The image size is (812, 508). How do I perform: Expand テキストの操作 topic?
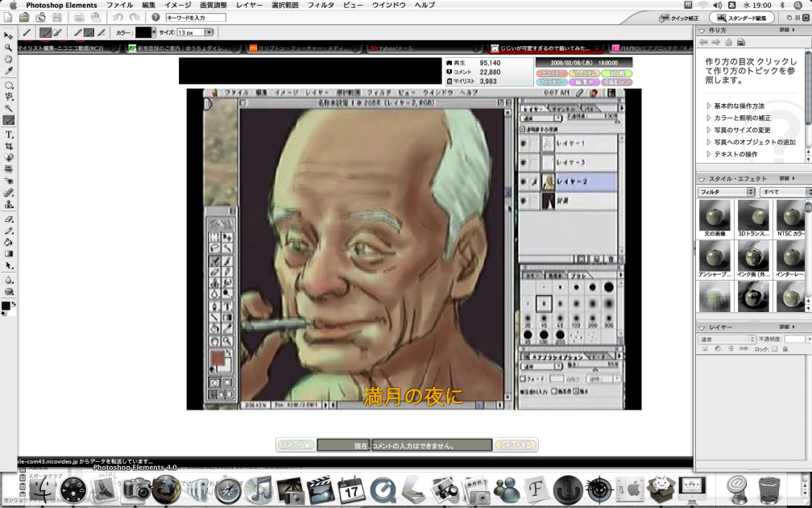tap(709, 154)
